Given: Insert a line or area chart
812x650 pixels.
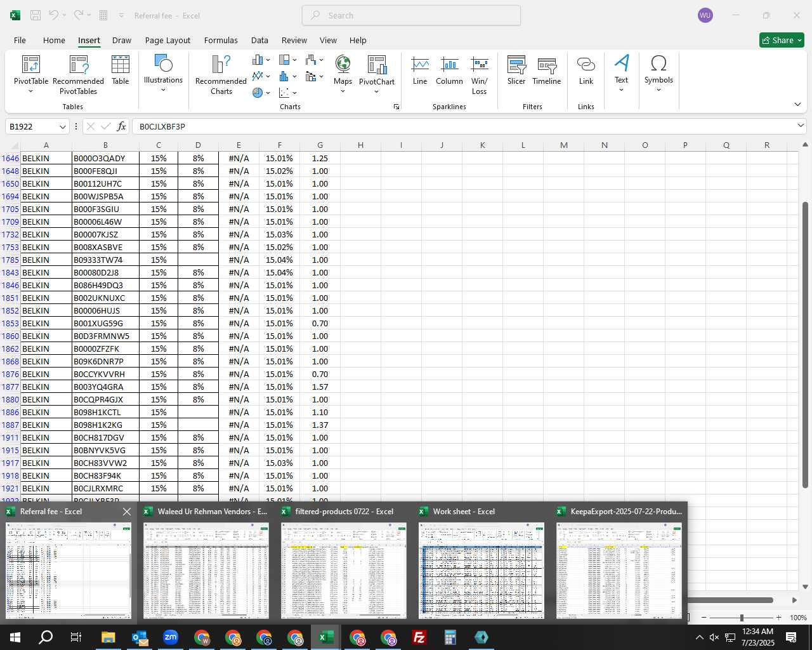Looking at the screenshot, I should pos(258,76).
